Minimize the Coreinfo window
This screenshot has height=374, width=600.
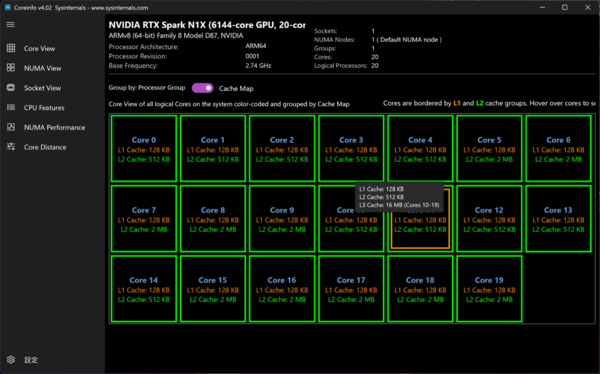coord(542,7)
